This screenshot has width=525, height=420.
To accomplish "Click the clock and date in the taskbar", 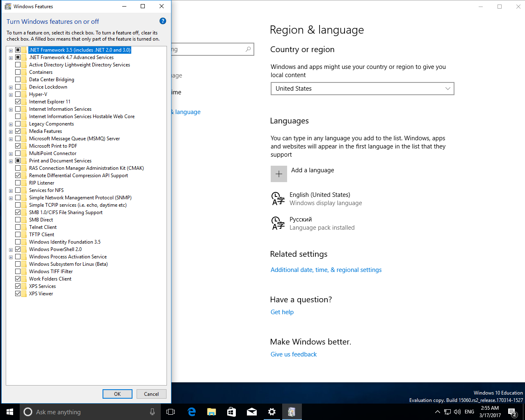I will tap(490, 412).
